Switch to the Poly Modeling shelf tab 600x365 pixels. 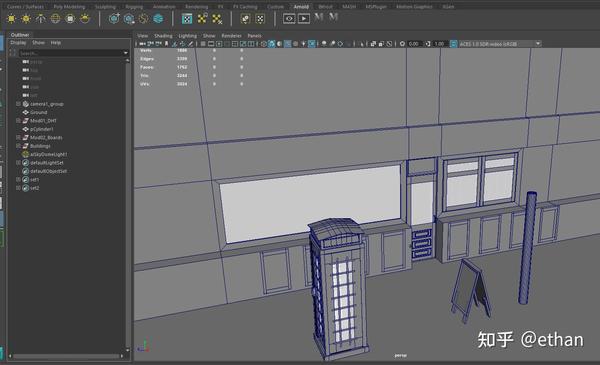69,7
